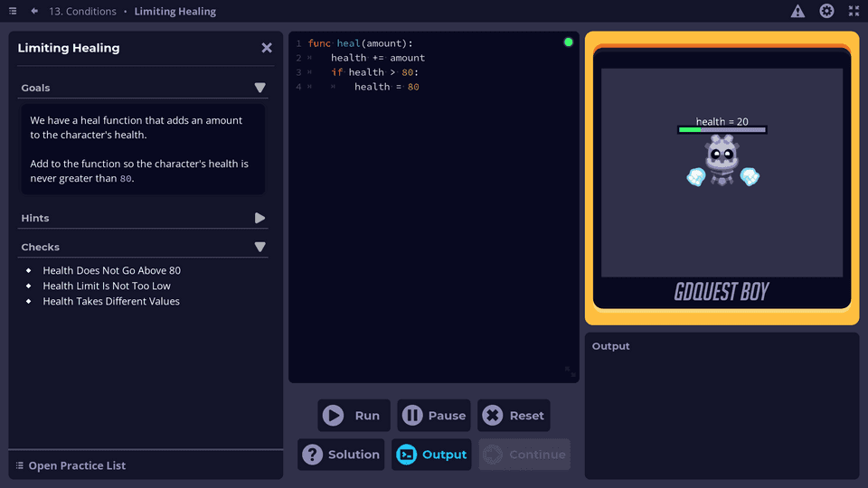Screen dimensions: 868x488
Task: Click the Output panel heading
Action: point(610,346)
